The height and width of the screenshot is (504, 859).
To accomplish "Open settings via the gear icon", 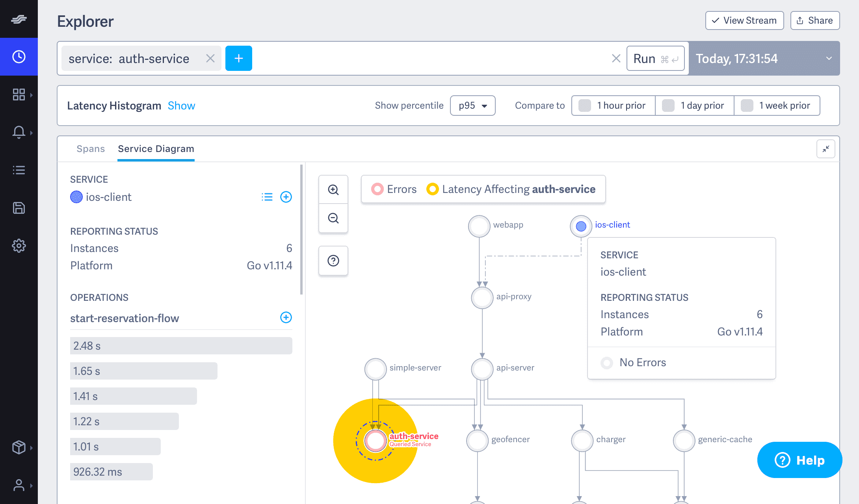I will click(19, 245).
